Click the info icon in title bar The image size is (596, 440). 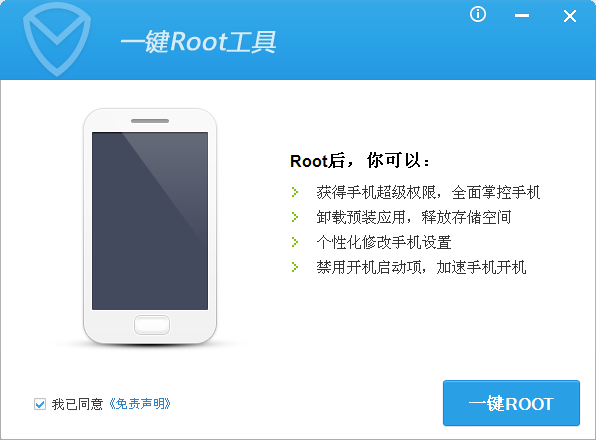478,14
